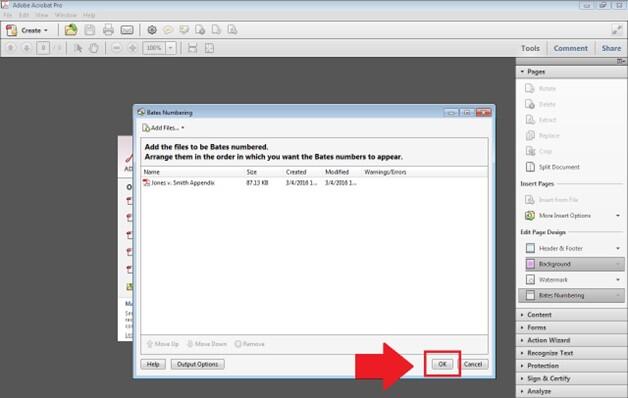Click the Print icon in the toolbar
This screenshot has height=398, width=628.
click(108, 30)
